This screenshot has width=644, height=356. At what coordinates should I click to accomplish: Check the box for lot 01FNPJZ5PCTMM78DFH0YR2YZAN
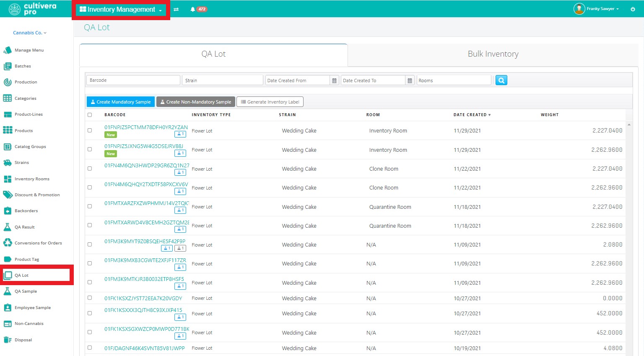coord(90,130)
